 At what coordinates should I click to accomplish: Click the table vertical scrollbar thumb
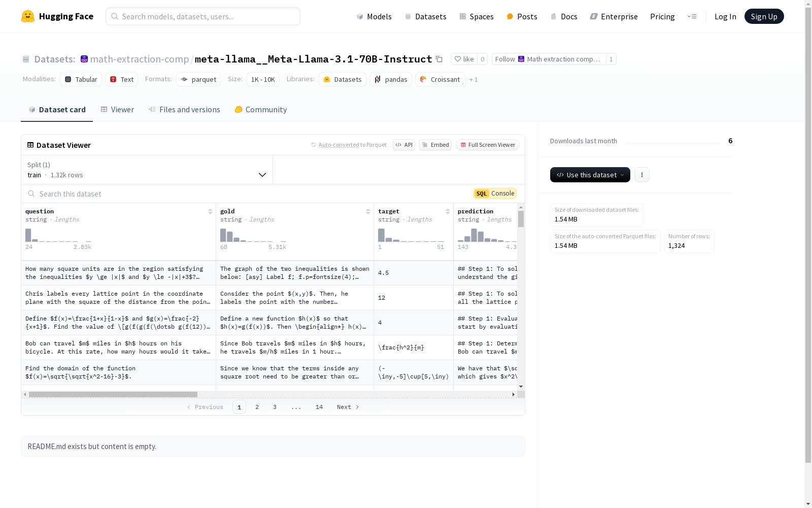coord(521,219)
